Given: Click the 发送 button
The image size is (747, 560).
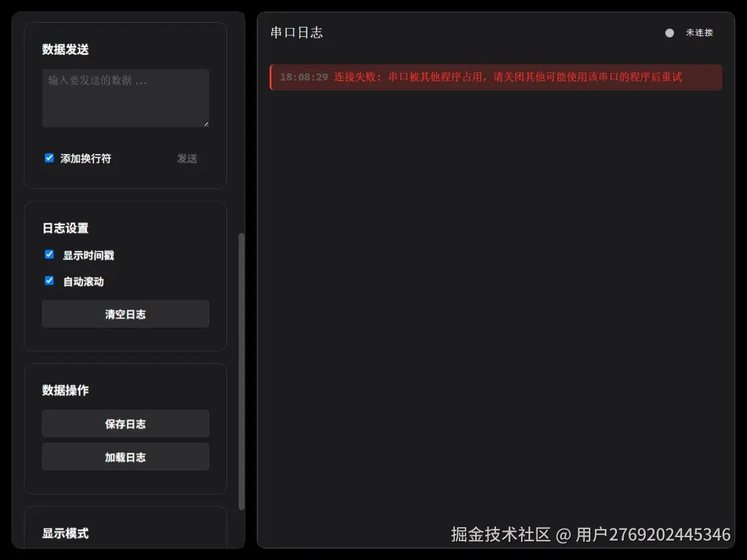Looking at the screenshot, I should [x=187, y=158].
